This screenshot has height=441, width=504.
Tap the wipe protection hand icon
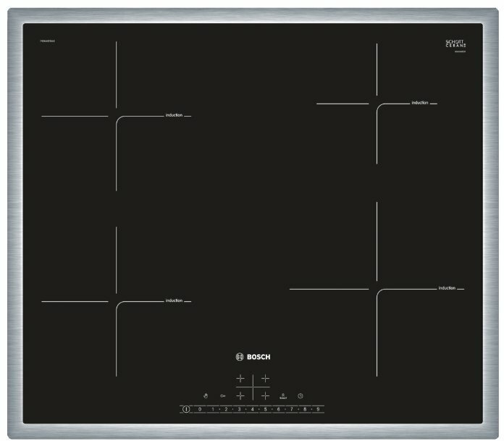tap(205, 395)
